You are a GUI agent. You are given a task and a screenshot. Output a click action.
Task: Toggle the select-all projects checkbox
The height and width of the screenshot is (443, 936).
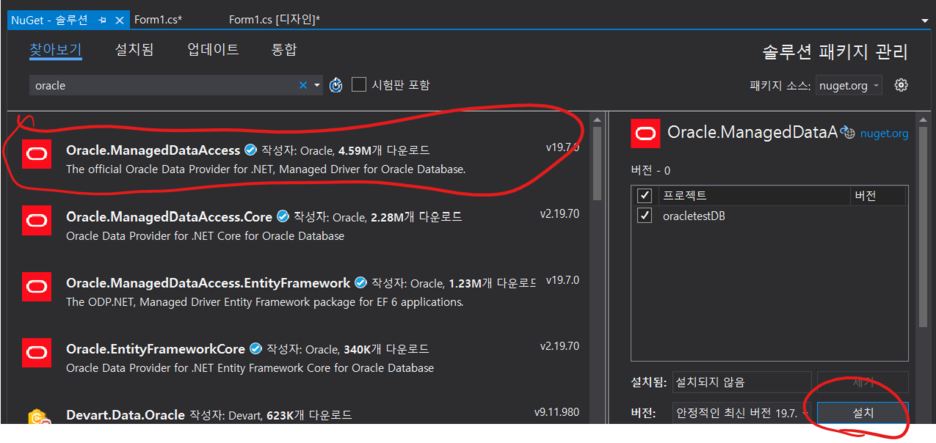coord(644,195)
